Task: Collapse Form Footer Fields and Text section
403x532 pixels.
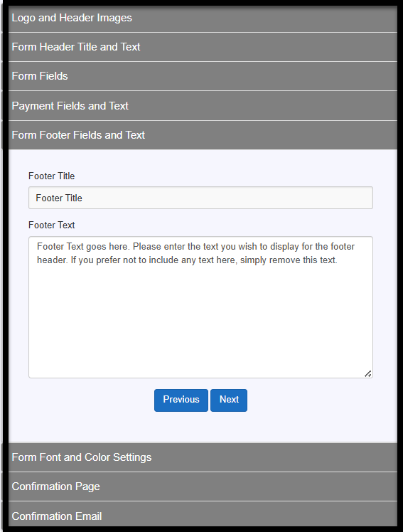Action: [203, 135]
